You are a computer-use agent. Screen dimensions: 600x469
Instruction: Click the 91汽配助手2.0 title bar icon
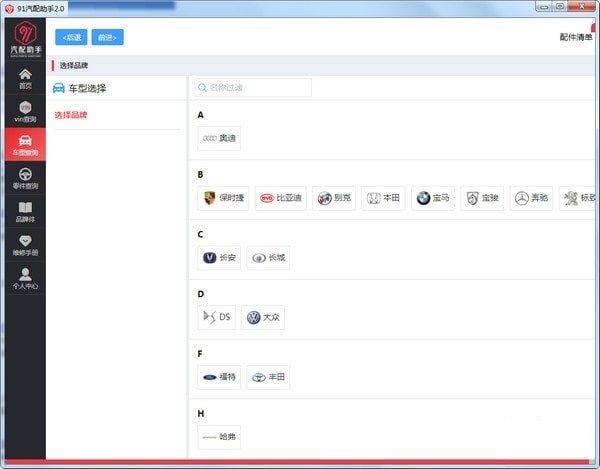coord(10,8)
